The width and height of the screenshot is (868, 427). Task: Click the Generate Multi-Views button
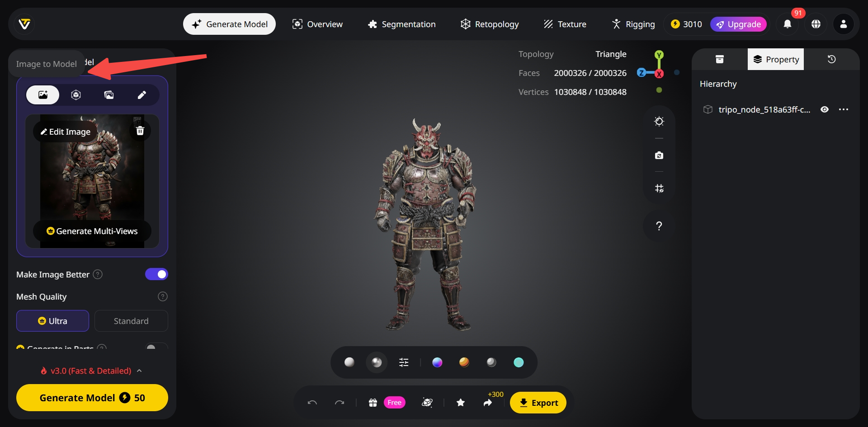click(x=92, y=231)
